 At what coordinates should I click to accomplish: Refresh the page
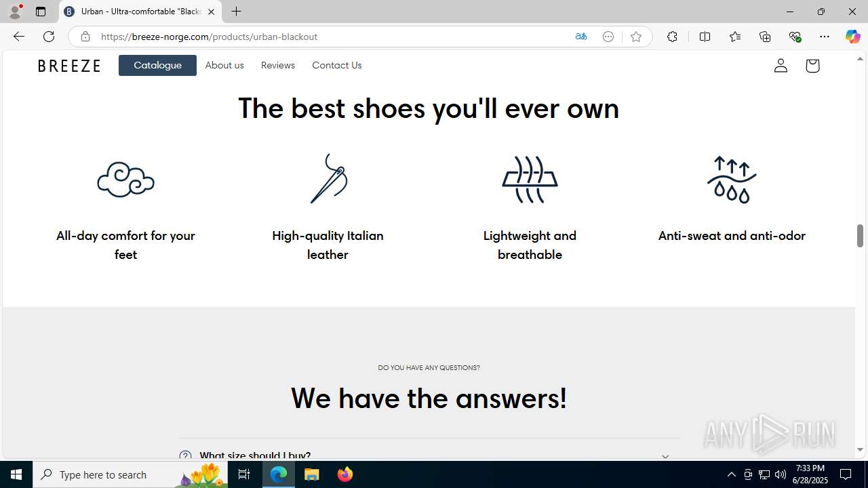pos(49,37)
